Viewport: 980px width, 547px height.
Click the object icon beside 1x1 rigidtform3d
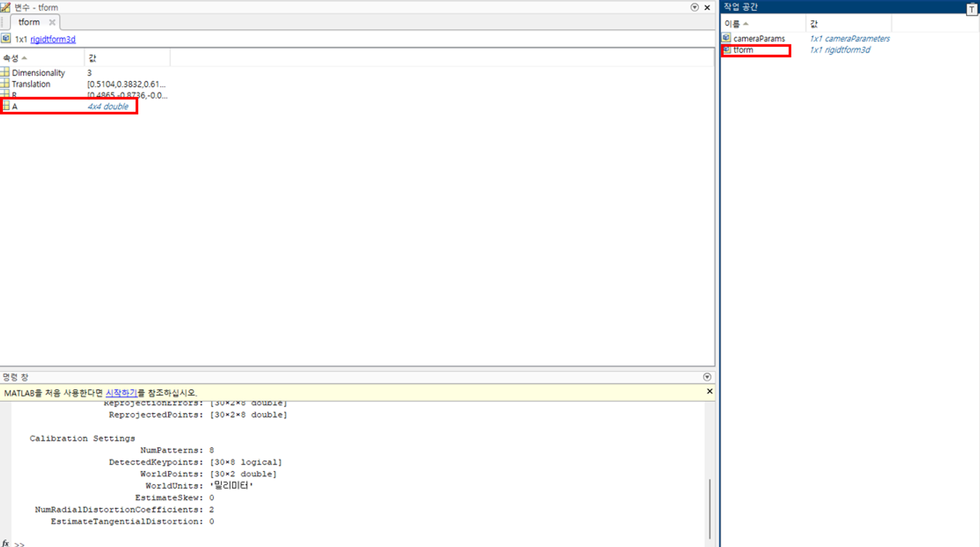tap(6, 39)
